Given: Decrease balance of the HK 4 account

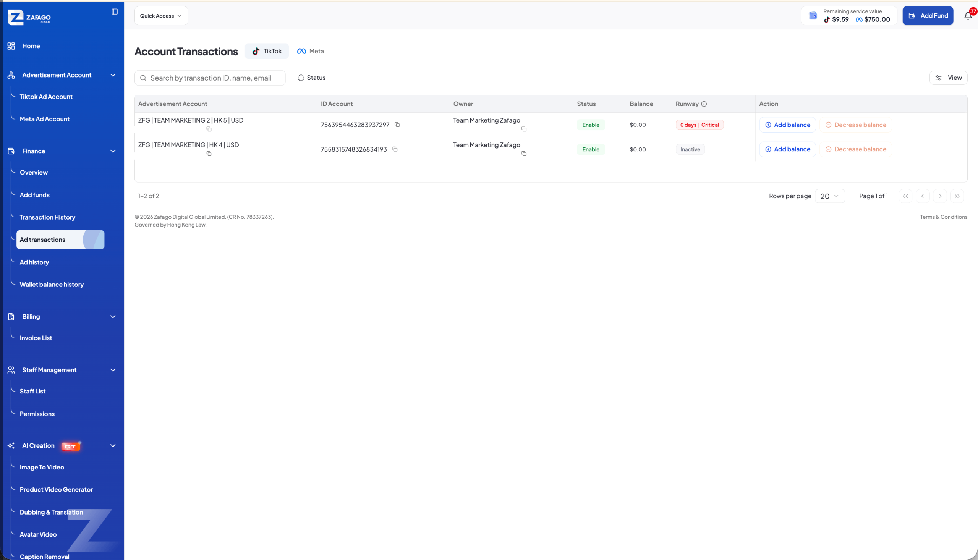Looking at the screenshot, I should [856, 149].
